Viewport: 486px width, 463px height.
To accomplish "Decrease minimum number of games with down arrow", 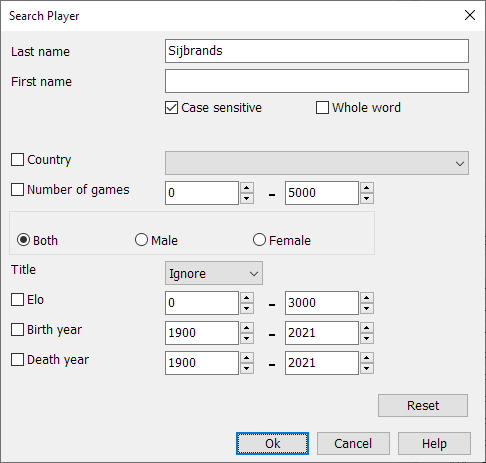I will (247, 198).
